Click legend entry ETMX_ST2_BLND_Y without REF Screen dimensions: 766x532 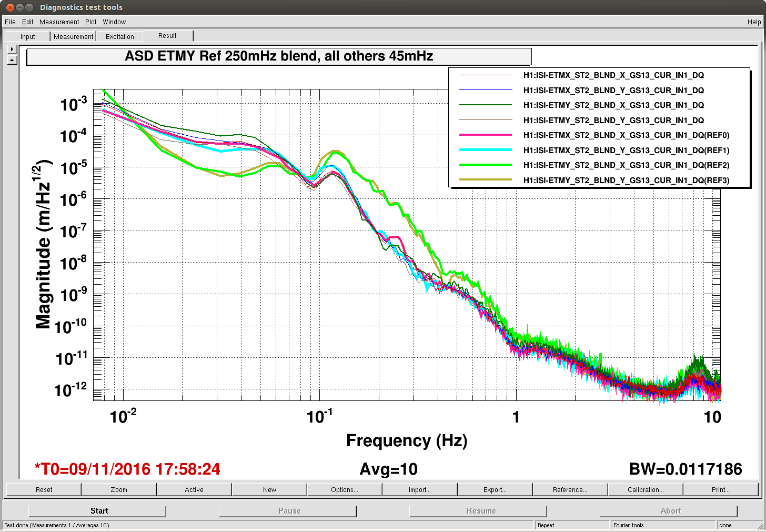[613, 91]
